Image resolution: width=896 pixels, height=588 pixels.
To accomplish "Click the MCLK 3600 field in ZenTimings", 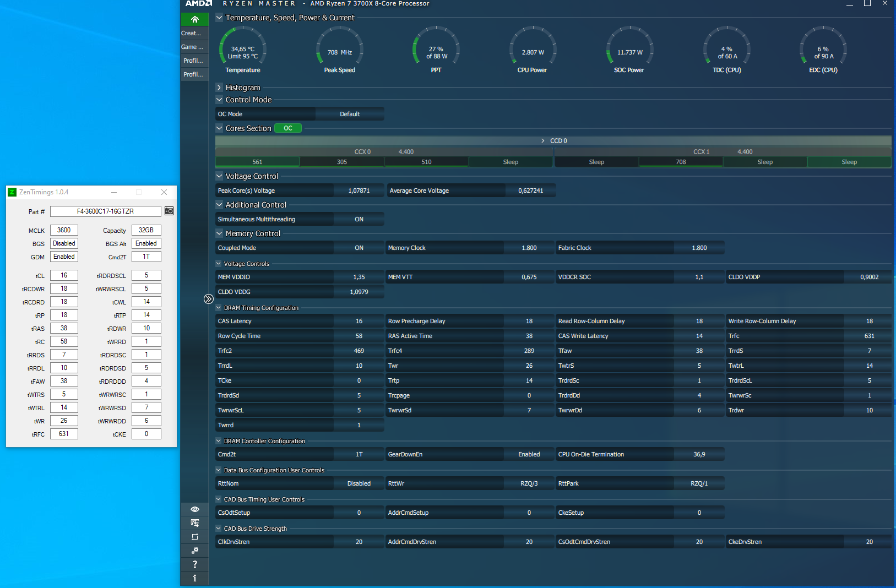I will click(64, 230).
